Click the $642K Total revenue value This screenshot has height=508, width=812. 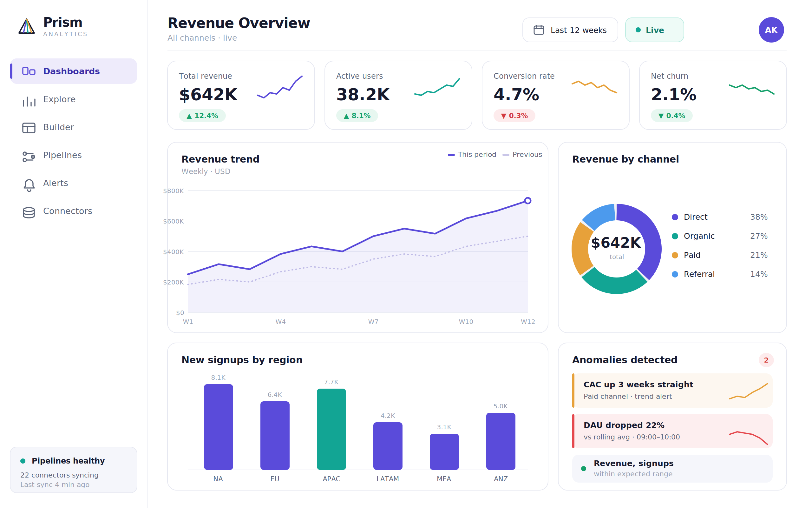[208, 94]
